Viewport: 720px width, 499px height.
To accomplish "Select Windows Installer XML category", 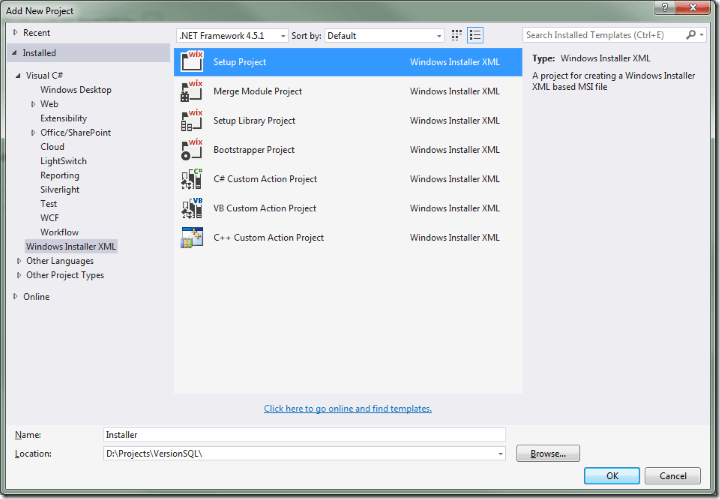I will pos(71,247).
